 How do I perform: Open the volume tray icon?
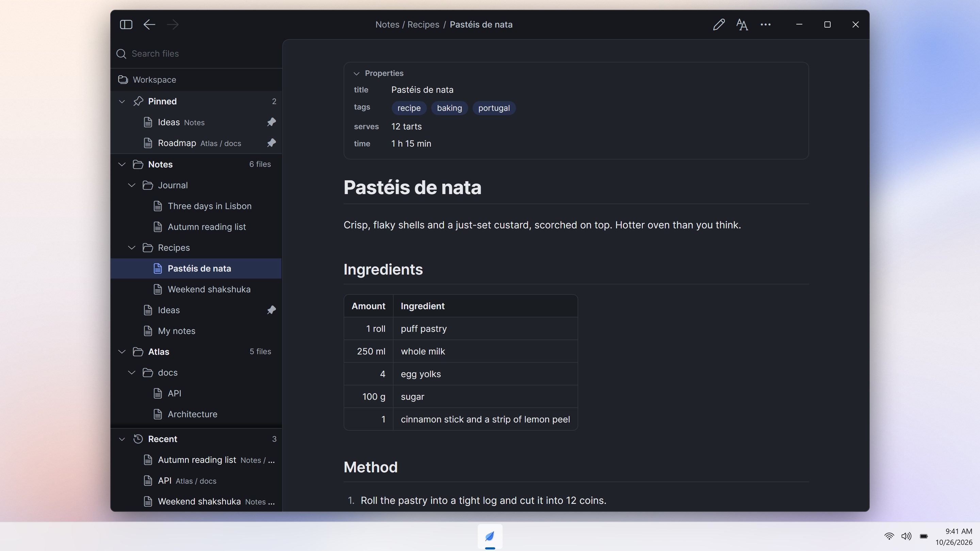coord(906,536)
